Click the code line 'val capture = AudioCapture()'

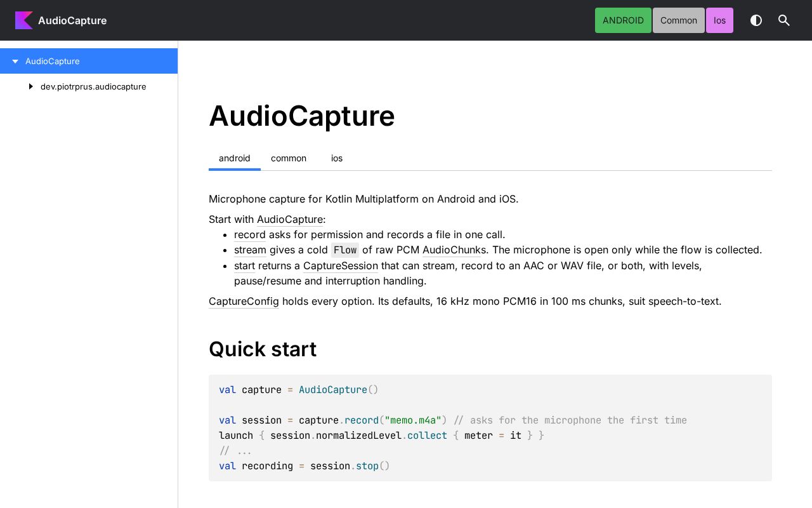298,389
